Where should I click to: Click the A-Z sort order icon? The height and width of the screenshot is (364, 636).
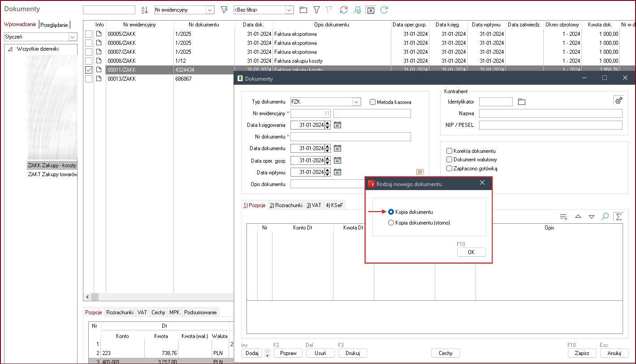tap(144, 10)
